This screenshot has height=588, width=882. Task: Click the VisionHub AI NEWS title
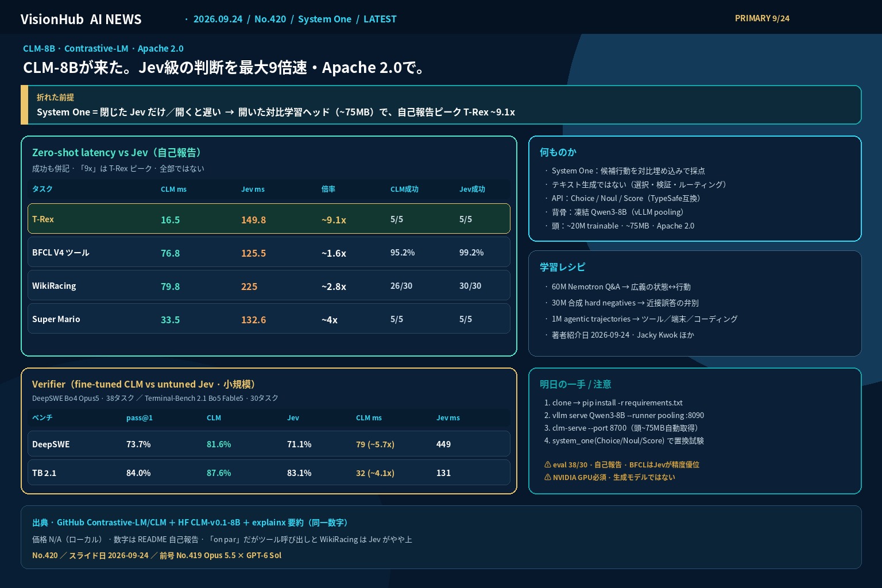click(x=81, y=20)
